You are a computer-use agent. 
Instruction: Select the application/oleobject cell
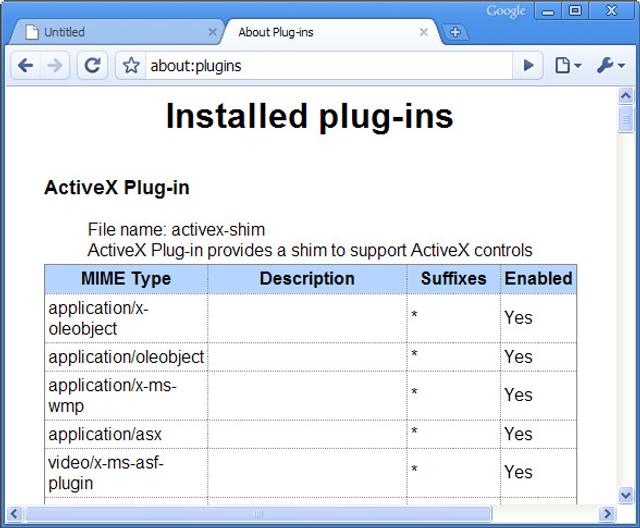click(126, 357)
